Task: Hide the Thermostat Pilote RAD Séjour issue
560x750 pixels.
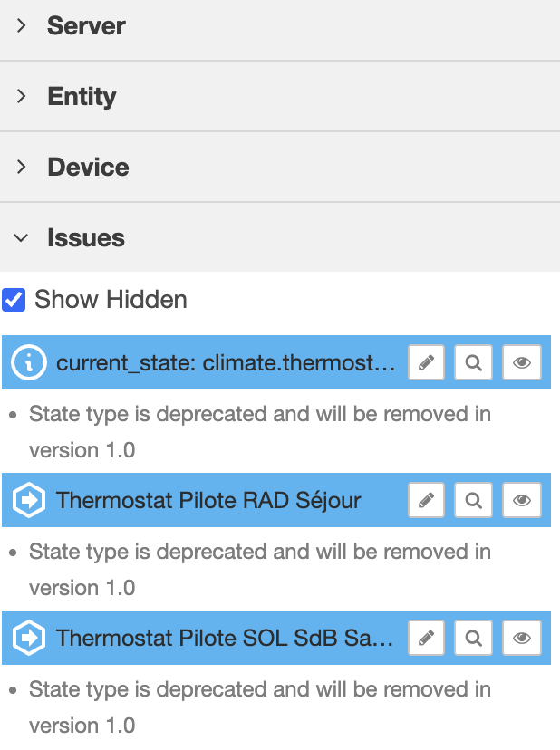Action: [x=521, y=500]
